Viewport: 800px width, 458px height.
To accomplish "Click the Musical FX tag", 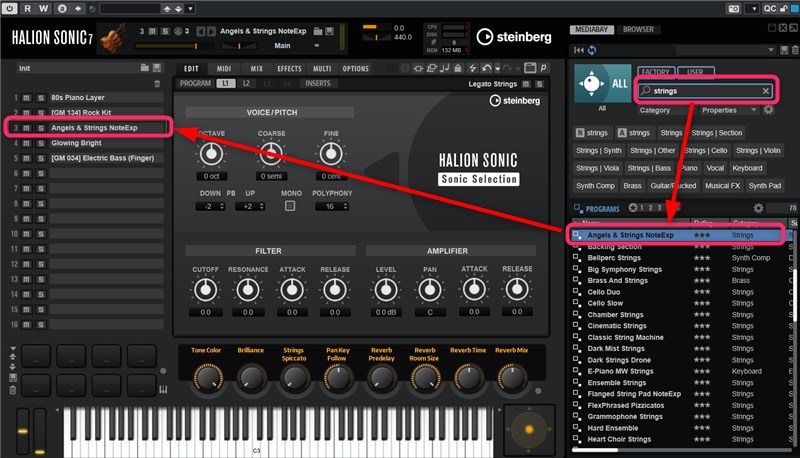I will pos(722,186).
